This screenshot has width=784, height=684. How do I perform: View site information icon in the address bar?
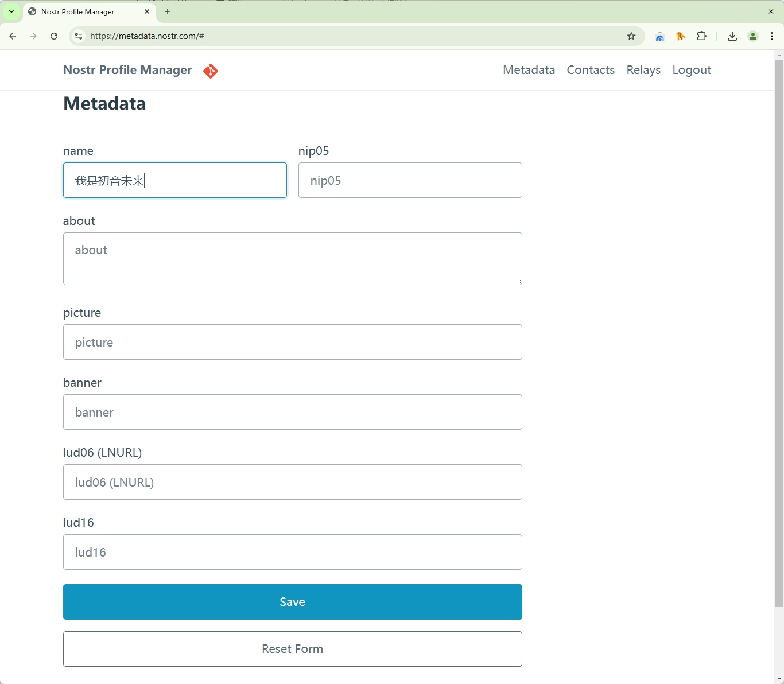pyautogui.click(x=79, y=36)
